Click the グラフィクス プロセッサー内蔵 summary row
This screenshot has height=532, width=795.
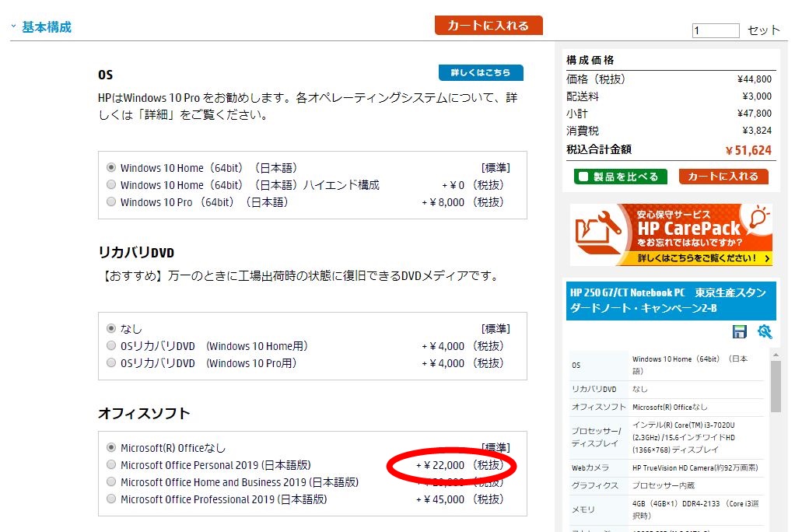667,485
